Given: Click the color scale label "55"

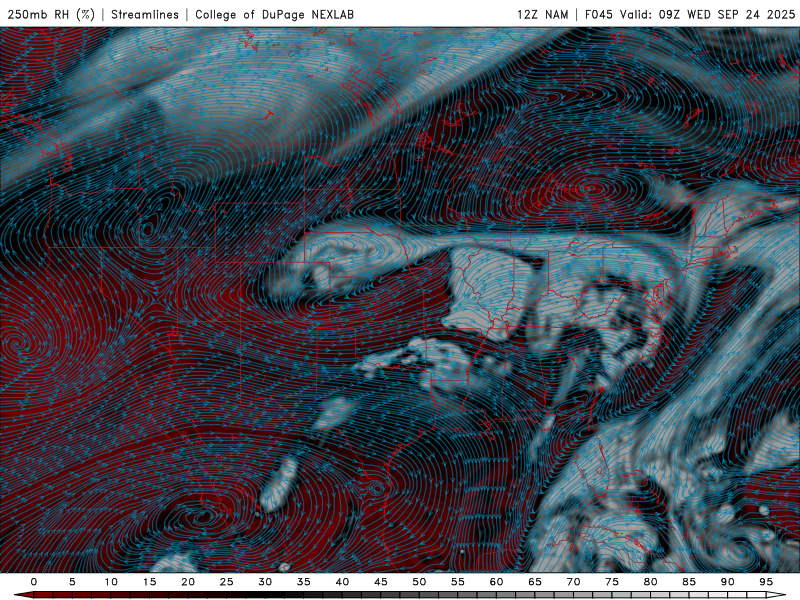Looking at the screenshot, I should click(x=458, y=582).
